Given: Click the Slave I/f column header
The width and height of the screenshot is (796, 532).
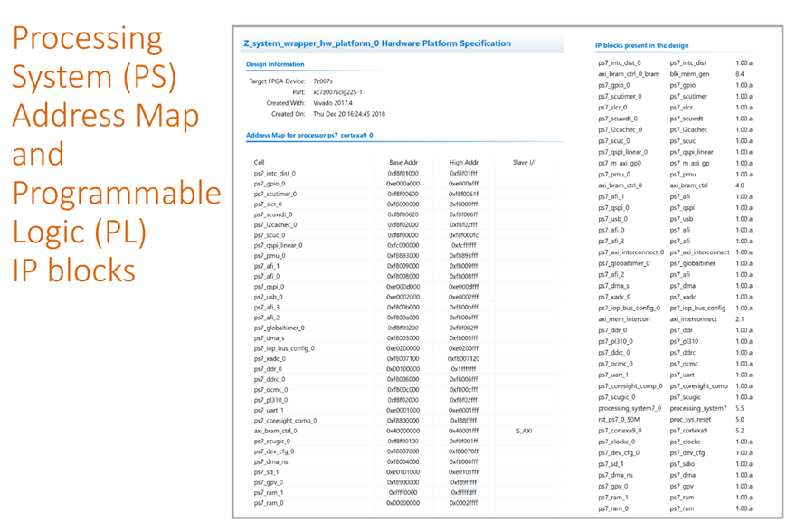Looking at the screenshot, I should (525, 162).
